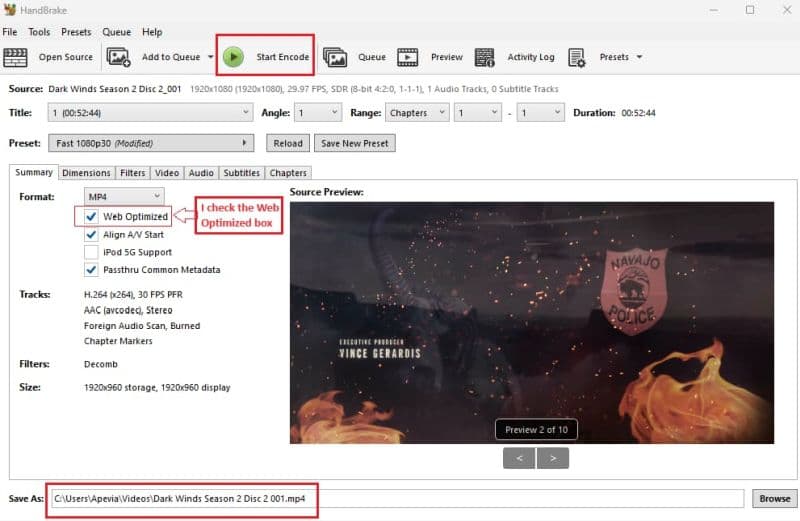Switch to the Chapters tab
Viewport: 800px width, 521px height.
click(288, 173)
